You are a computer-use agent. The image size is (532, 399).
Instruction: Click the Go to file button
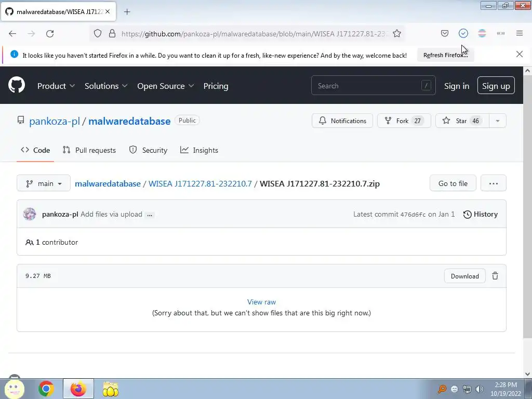[453, 183]
